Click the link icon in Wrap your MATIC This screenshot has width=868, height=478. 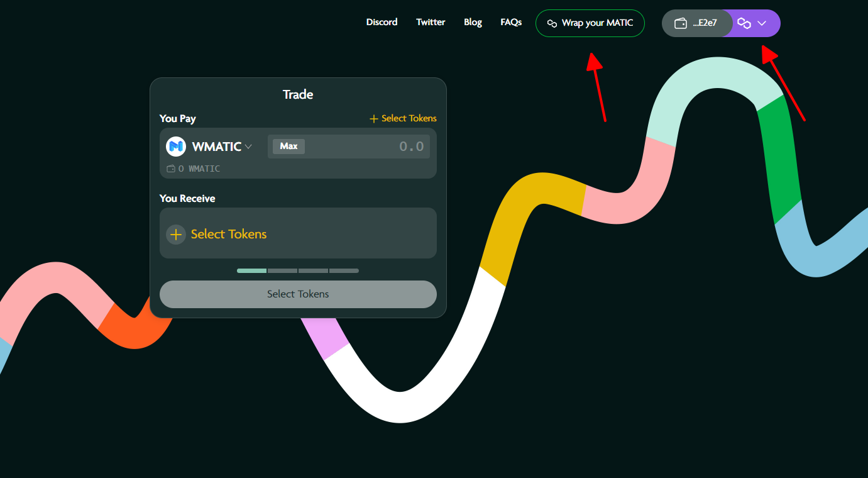tap(552, 23)
